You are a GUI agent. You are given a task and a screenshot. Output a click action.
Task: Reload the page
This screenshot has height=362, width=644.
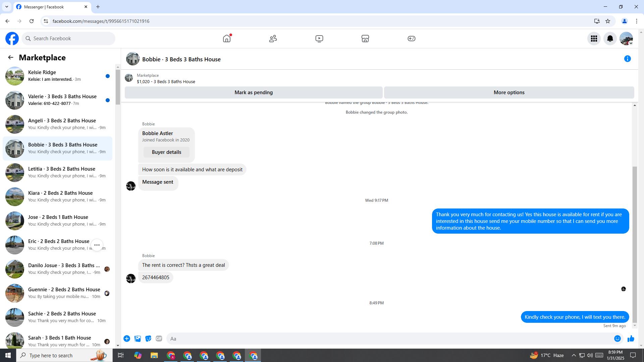pyautogui.click(x=32, y=21)
